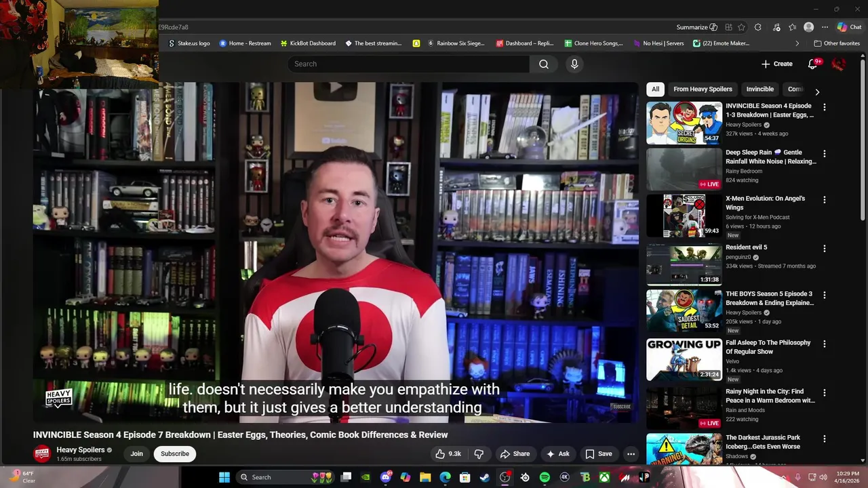Click the Heavy Spoilers channel avatar
Image resolution: width=868 pixels, height=488 pixels.
42,454
